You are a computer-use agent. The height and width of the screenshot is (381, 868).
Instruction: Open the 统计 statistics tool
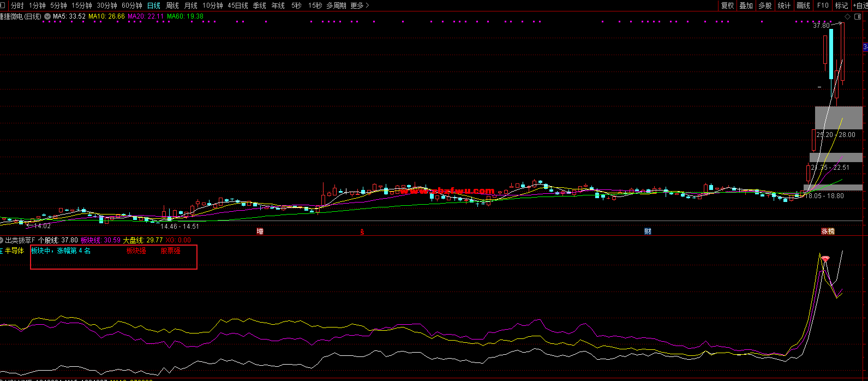pos(784,5)
